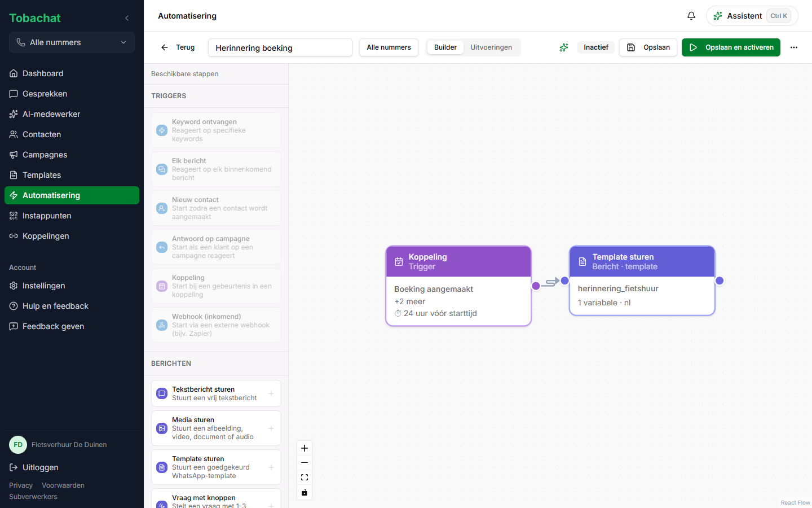Click Terug to go back

point(178,47)
